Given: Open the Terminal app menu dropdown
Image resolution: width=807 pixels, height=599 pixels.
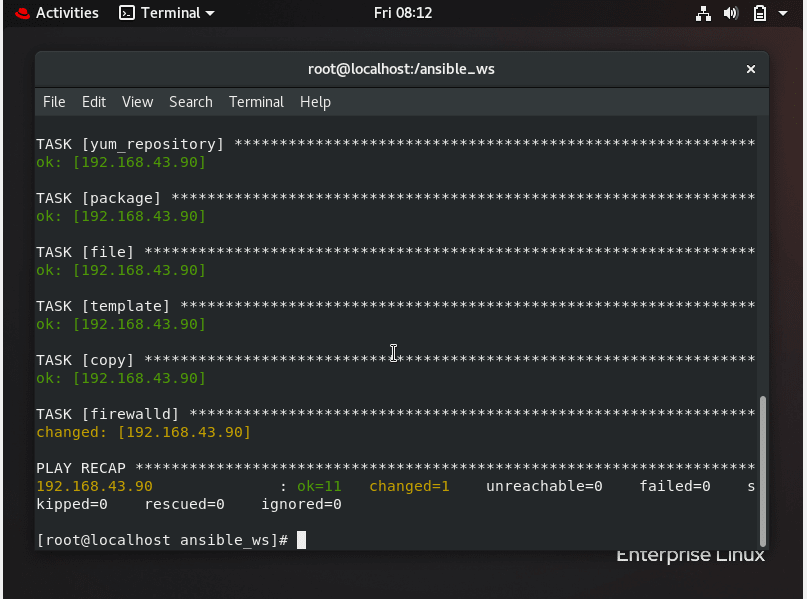Looking at the screenshot, I should click(167, 13).
